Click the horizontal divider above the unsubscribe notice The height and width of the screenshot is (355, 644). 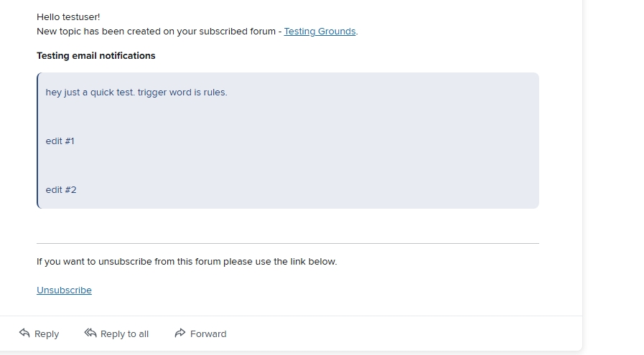click(287, 244)
